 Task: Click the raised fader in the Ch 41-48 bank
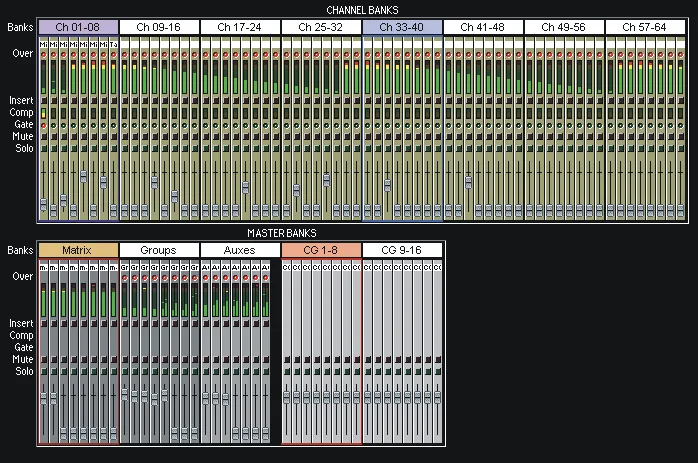(468, 183)
